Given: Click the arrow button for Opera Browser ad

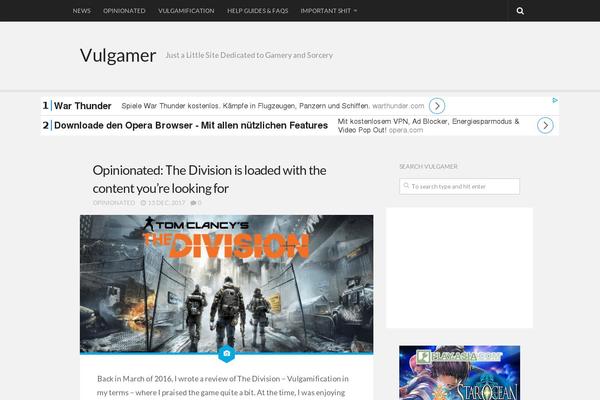Looking at the screenshot, I should [545, 126].
